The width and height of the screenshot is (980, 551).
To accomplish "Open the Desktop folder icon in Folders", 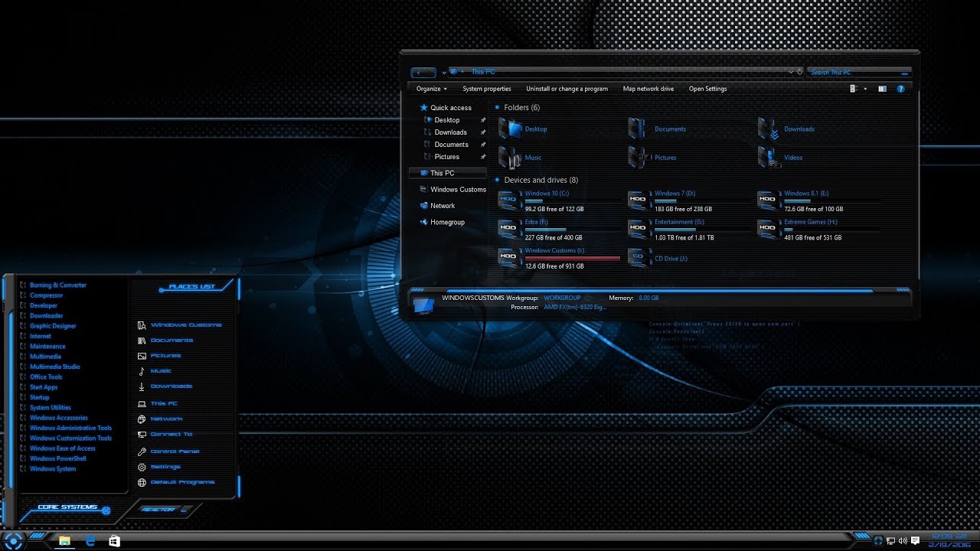I will (509, 129).
